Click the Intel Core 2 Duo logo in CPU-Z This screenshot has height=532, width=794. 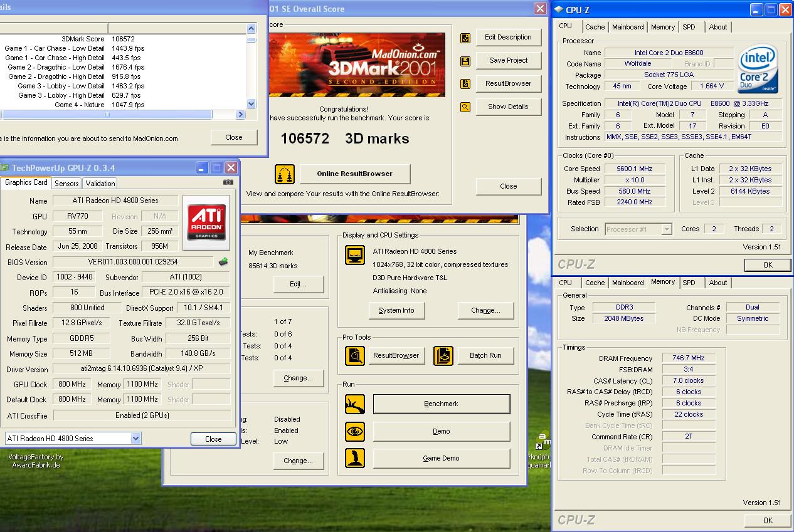click(759, 68)
